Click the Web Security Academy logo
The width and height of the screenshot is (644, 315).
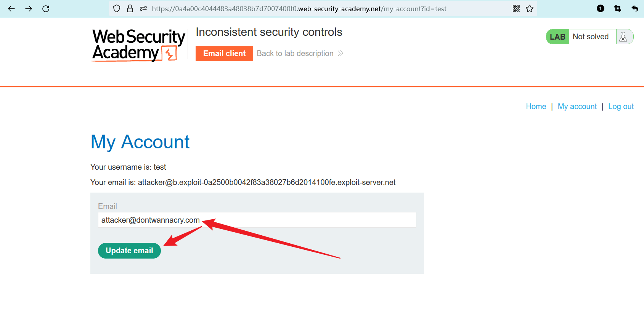(138, 45)
